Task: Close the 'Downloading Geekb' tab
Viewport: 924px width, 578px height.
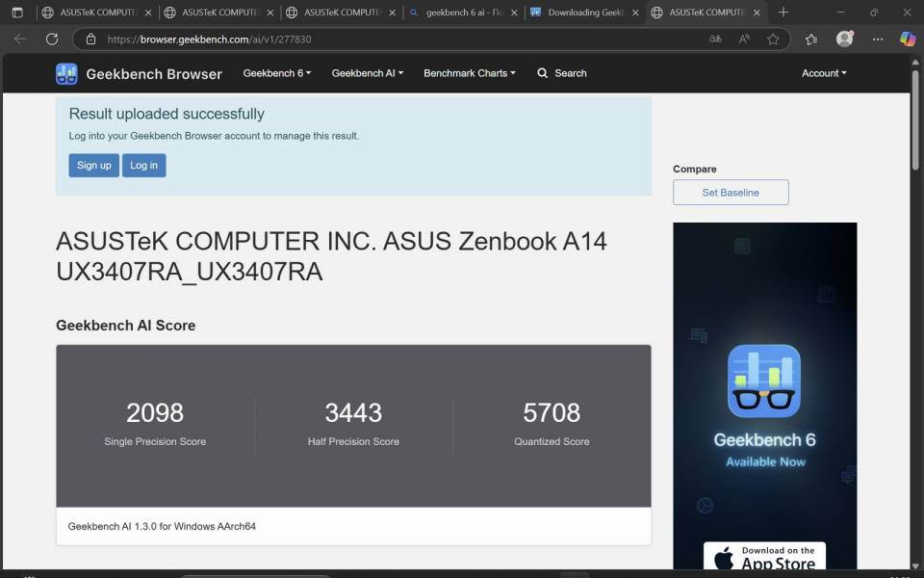Action: click(x=635, y=13)
